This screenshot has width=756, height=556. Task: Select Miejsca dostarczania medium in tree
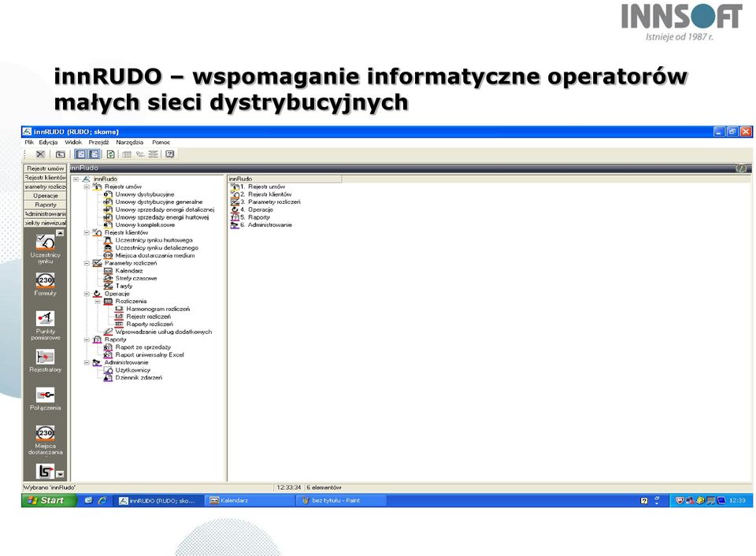(x=155, y=256)
